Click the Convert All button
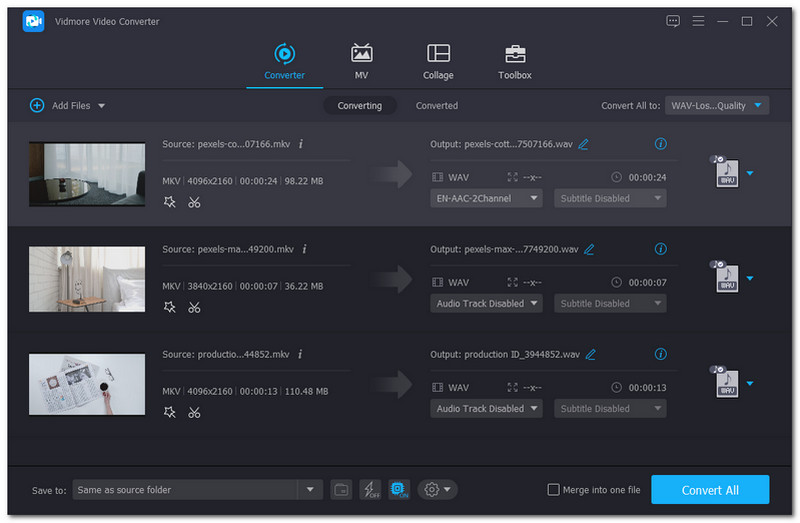Screen dimensions: 800x523 710,489
